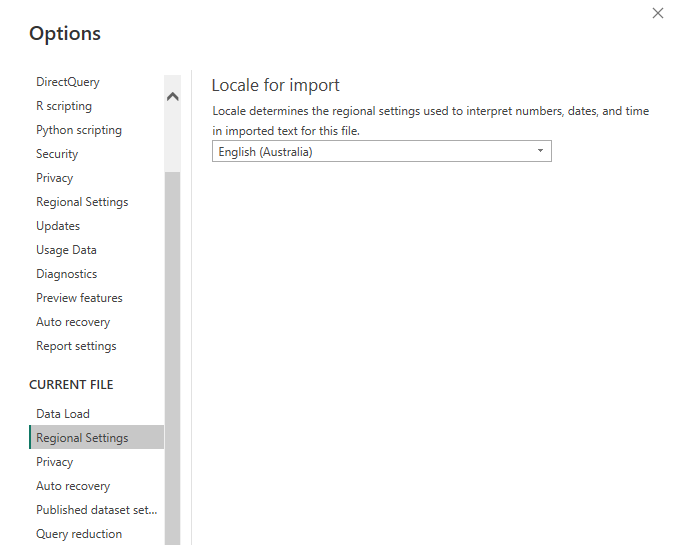Open Published dataset settings
674x545 pixels.
(97, 510)
